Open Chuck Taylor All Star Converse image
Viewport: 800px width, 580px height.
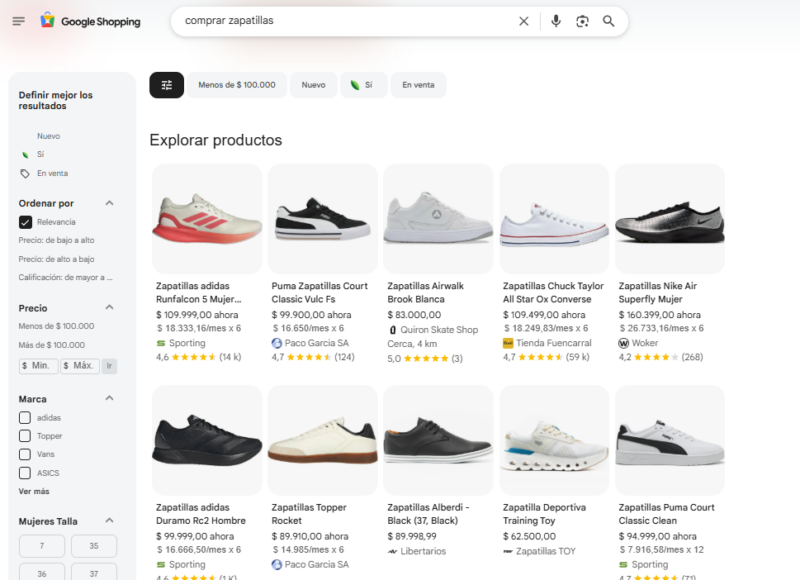tap(554, 219)
